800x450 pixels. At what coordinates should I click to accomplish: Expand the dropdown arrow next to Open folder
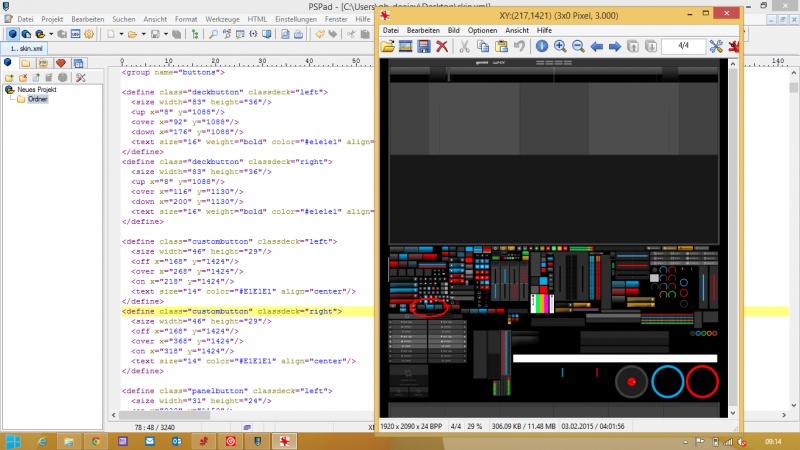click(144, 34)
